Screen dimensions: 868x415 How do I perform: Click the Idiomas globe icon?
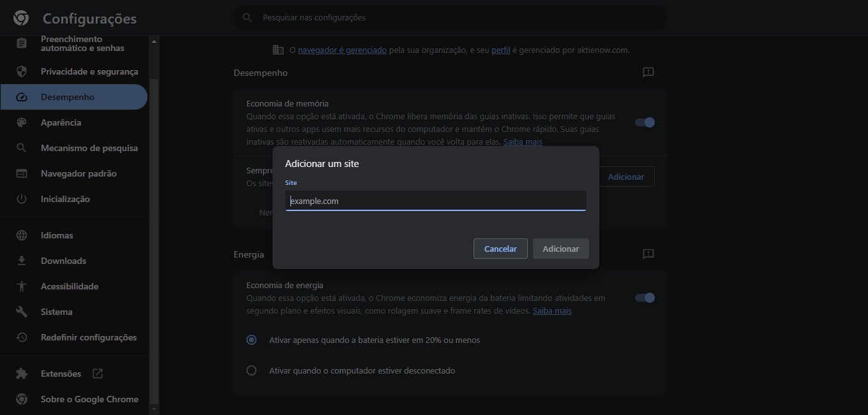(x=22, y=235)
